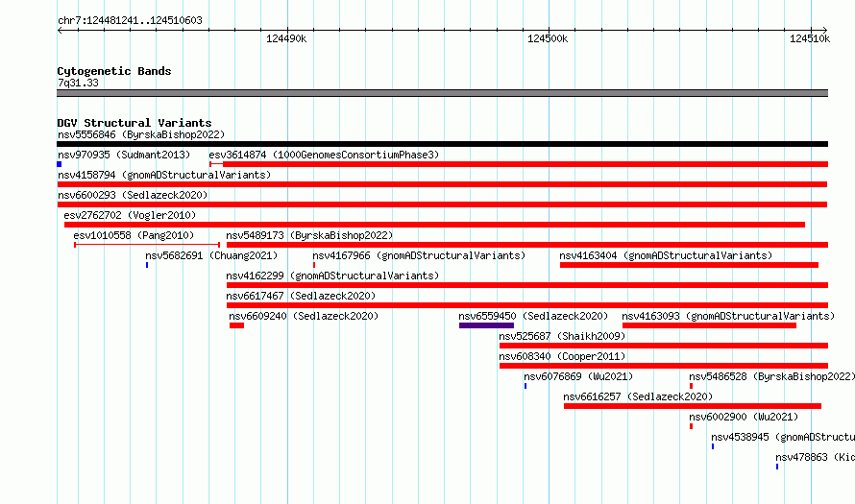Open nsv4167966 (gnomADStructuralVariants) label
Screen dimensions: 855x504
click(419, 255)
